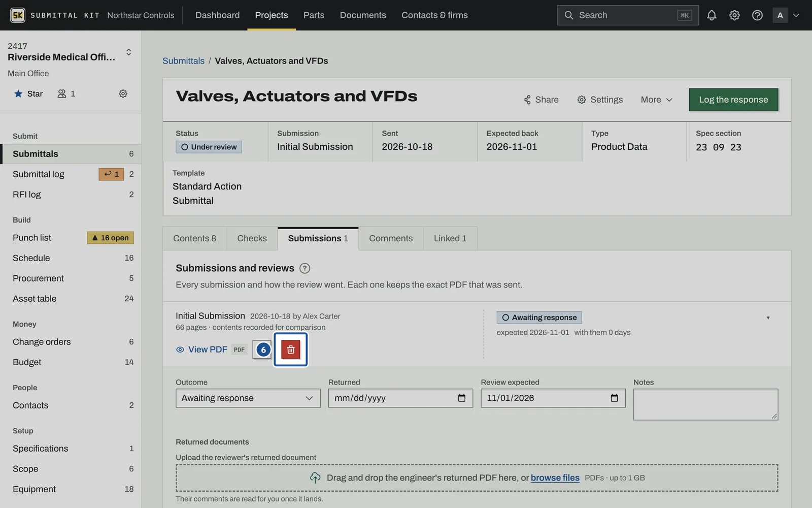
Task: Click the badge numbered 6 beside View PDF
Action: (x=263, y=350)
